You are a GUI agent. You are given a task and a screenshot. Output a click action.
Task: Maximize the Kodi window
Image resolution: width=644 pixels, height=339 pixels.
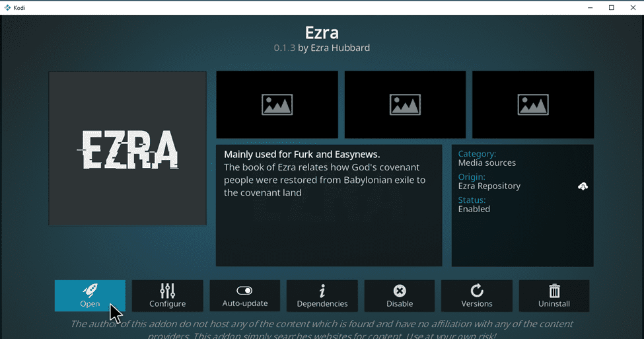point(612,7)
